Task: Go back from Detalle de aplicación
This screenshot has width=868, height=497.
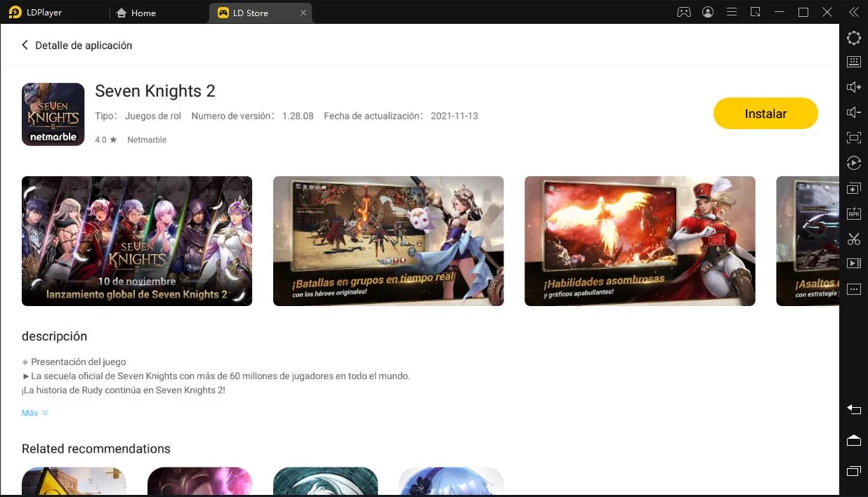Action: coord(25,45)
